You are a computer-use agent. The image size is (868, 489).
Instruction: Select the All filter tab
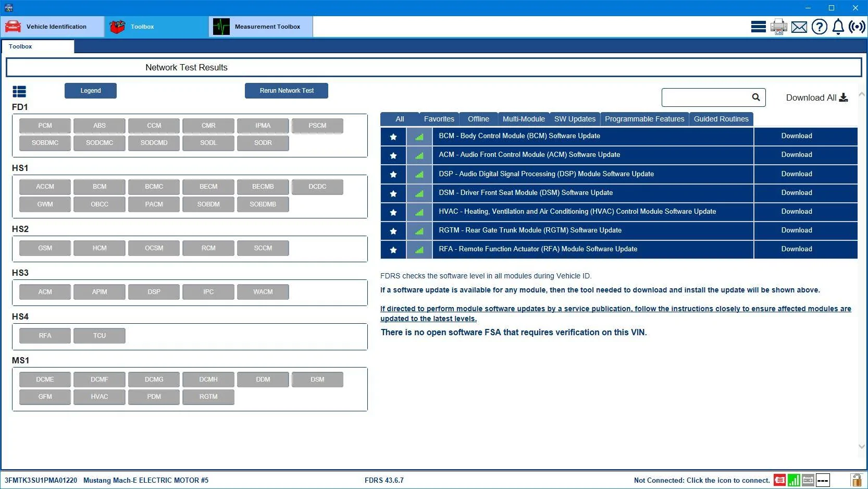400,119
